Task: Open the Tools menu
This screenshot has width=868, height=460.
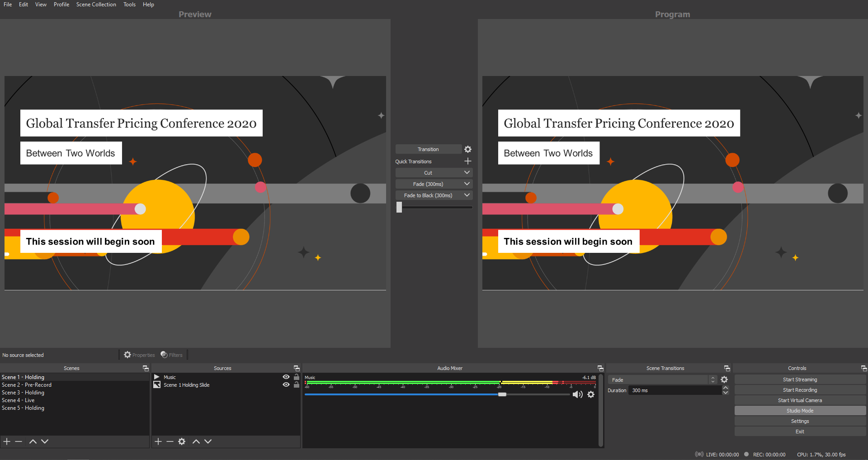Action: (129, 5)
